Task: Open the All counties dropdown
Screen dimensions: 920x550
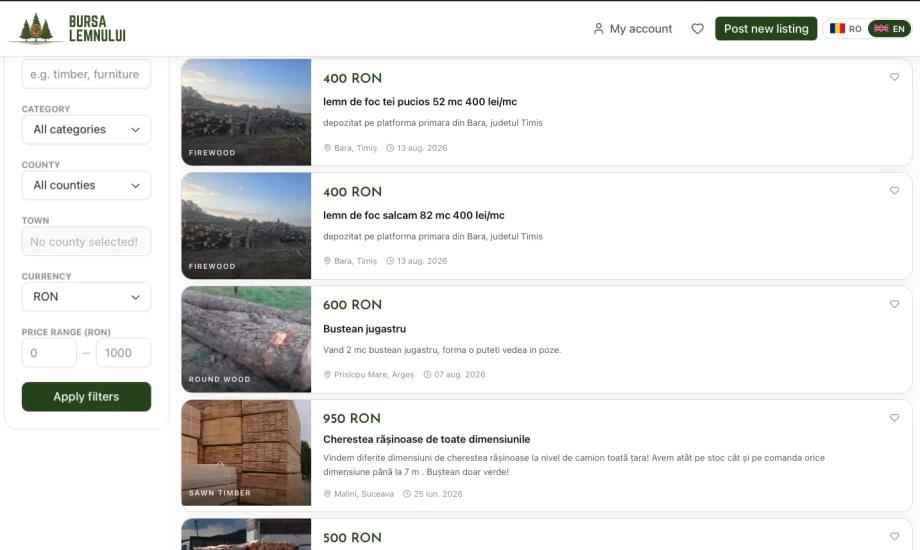Action: tap(86, 185)
